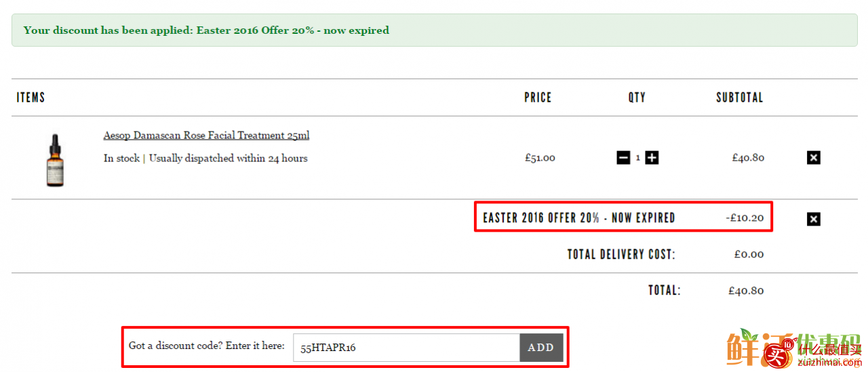Click the £51.00 item price

(540, 158)
